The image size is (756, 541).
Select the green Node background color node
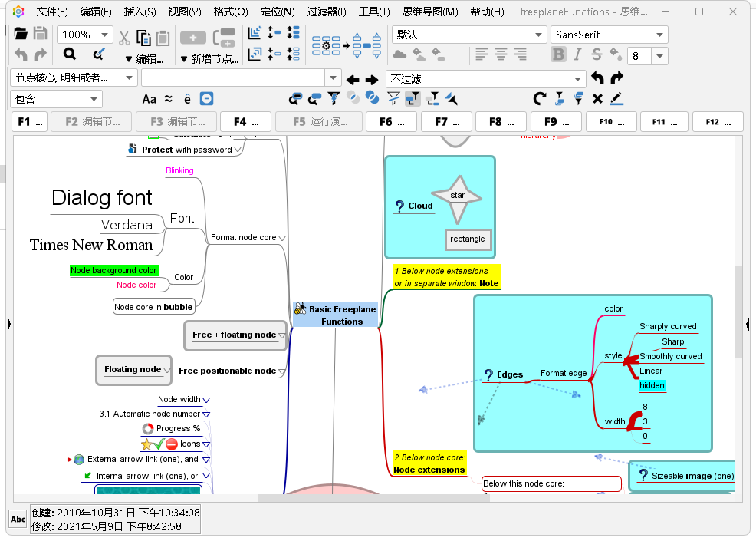pos(113,270)
